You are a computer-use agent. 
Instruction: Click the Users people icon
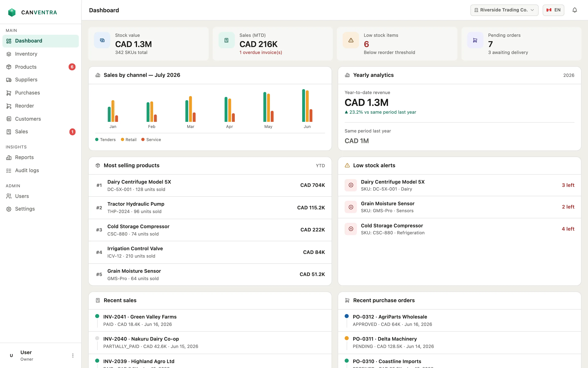pos(9,196)
